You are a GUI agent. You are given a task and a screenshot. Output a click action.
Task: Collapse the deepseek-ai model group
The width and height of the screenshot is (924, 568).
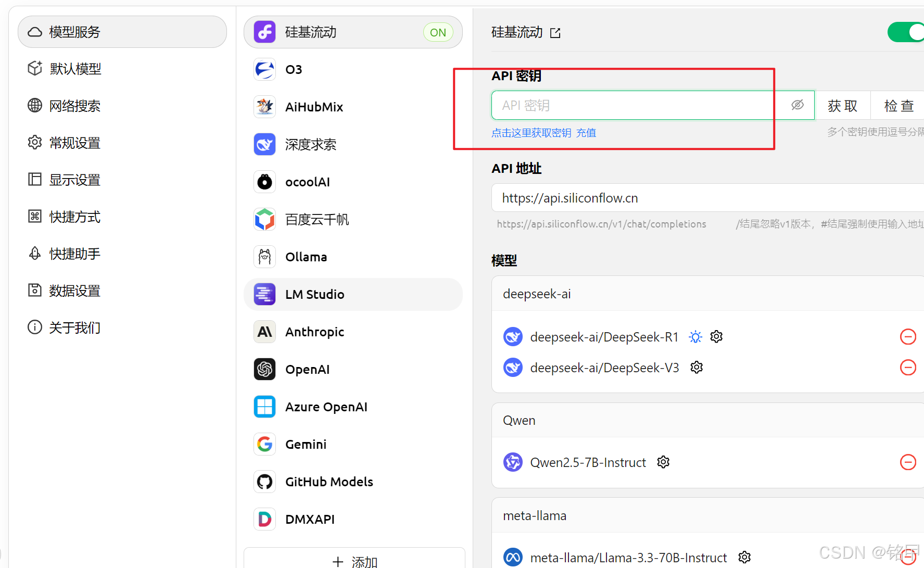708,294
